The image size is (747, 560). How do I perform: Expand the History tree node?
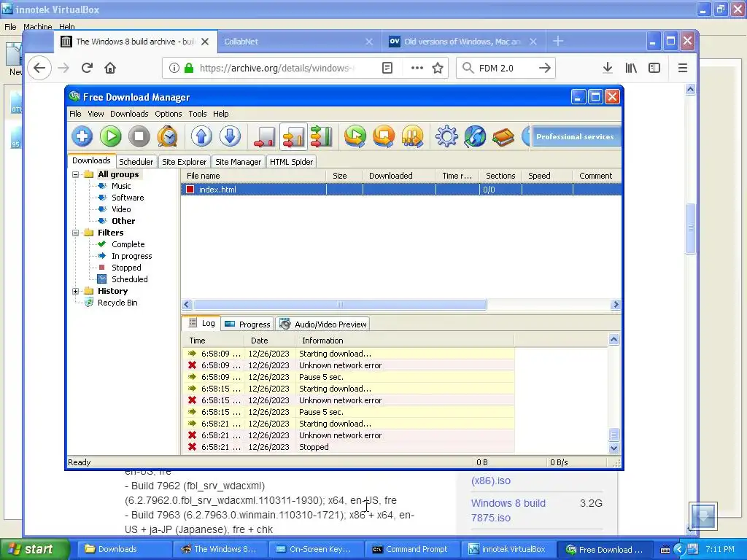point(75,291)
